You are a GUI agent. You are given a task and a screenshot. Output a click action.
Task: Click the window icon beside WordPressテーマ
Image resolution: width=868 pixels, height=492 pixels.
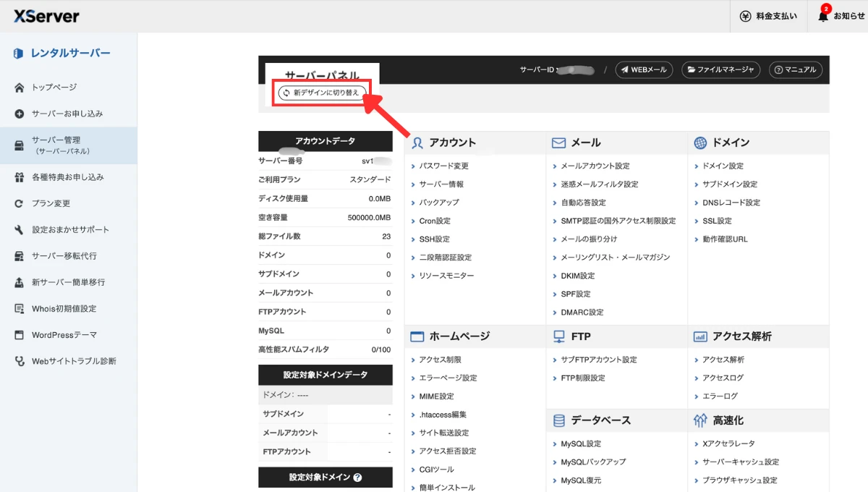[x=20, y=335]
